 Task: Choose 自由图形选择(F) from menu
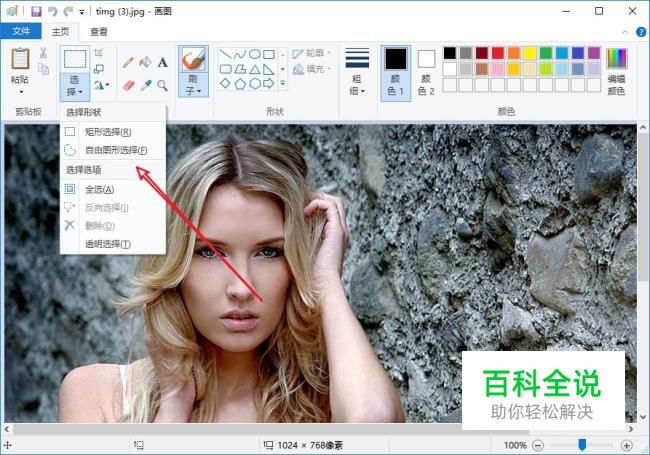[x=113, y=150]
